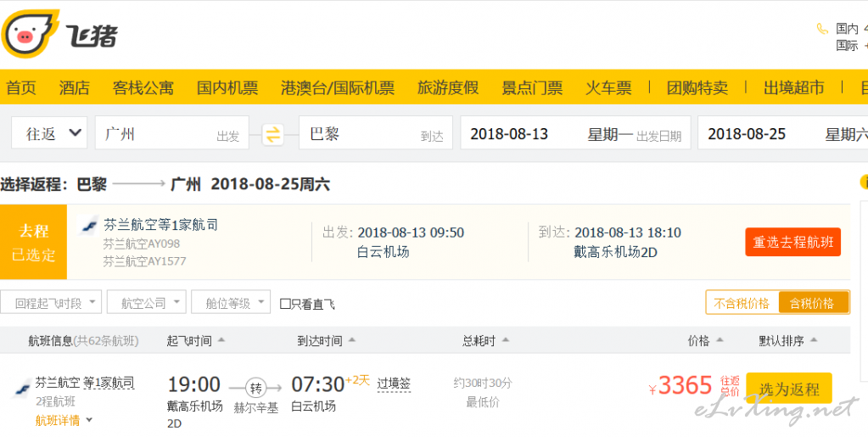Open 国内机票 navigation item
The width and height of the screenshot is (868, 437).
pos(227,87)
